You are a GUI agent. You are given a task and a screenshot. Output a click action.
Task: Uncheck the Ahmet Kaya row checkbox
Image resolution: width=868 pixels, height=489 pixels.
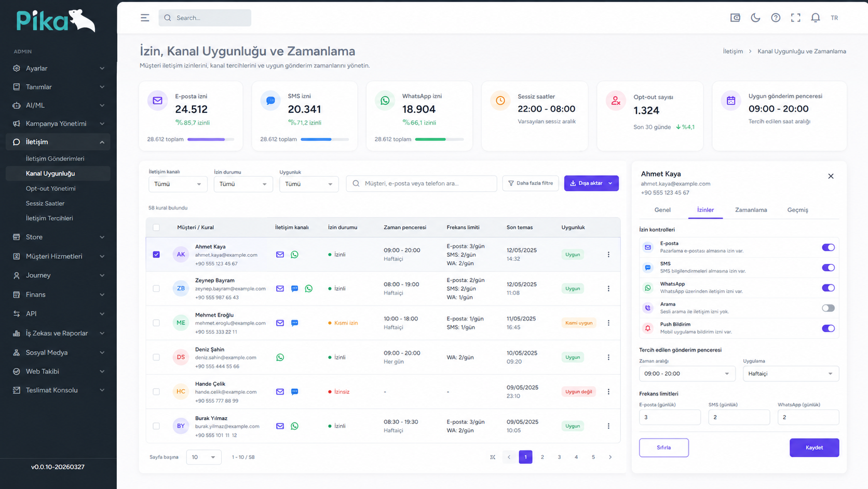(x=156, y=255)
